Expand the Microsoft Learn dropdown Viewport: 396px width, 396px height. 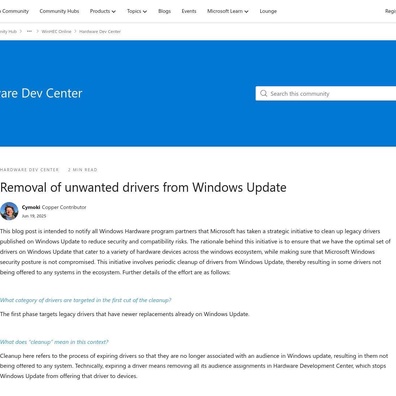coord(228,11)
